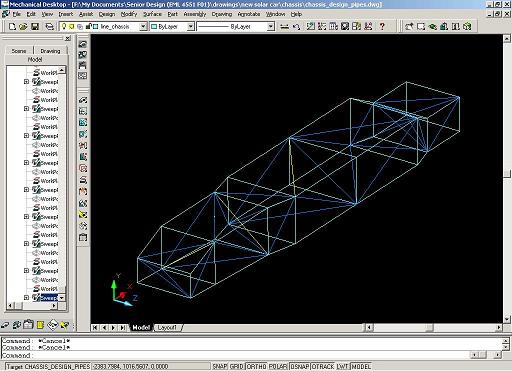The image size is (512, 372).
Task: Switch to the Layout1 tab
Action: pos(167,328)
